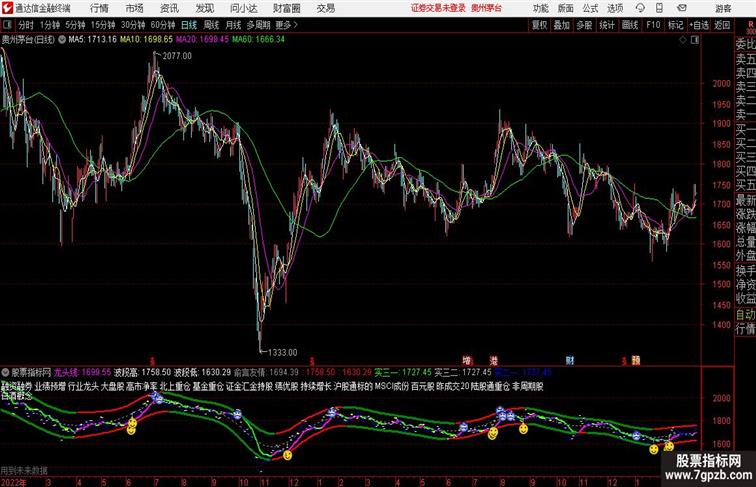Open the 发现 menu

205,8
